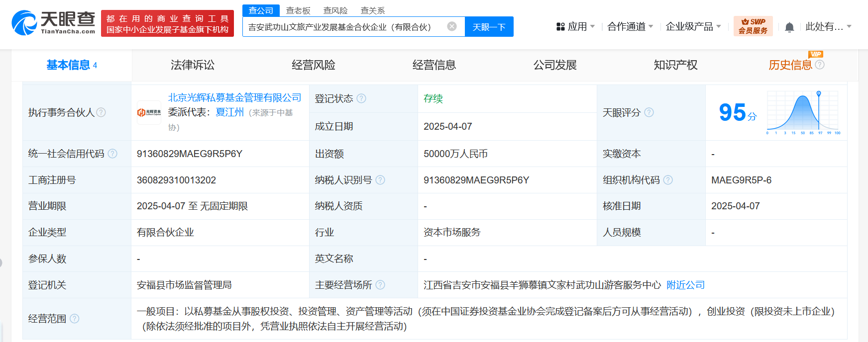The width and height of the screenshot is (868, 342).
Task: Click the 有限合伙企业 enterprise type value
Action: [x=166, y=232]
